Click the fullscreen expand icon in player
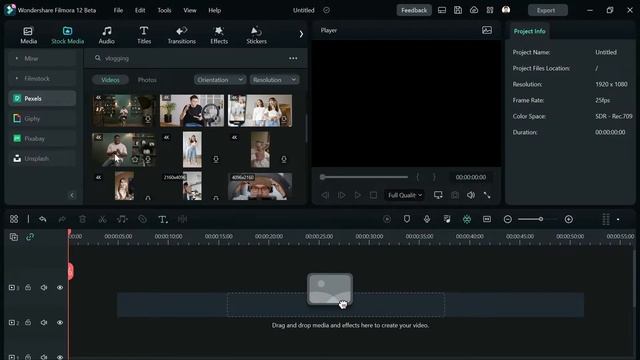The image size is (640, 360). pos(487,195)
